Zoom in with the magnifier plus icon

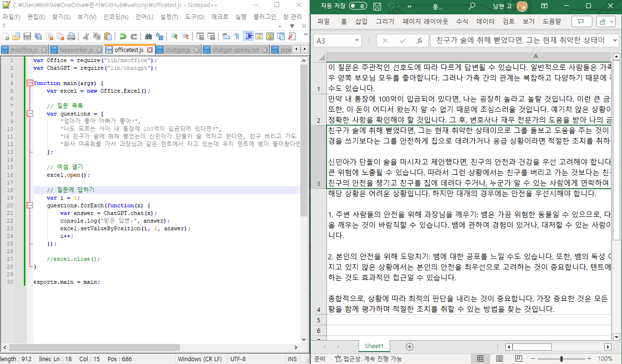(175, 36)
